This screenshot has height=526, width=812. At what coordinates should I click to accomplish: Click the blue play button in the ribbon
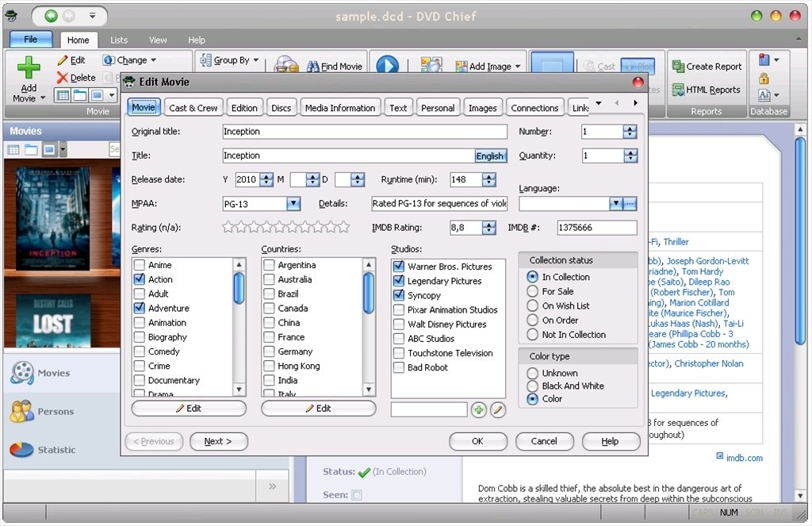(x=387, y=65)
